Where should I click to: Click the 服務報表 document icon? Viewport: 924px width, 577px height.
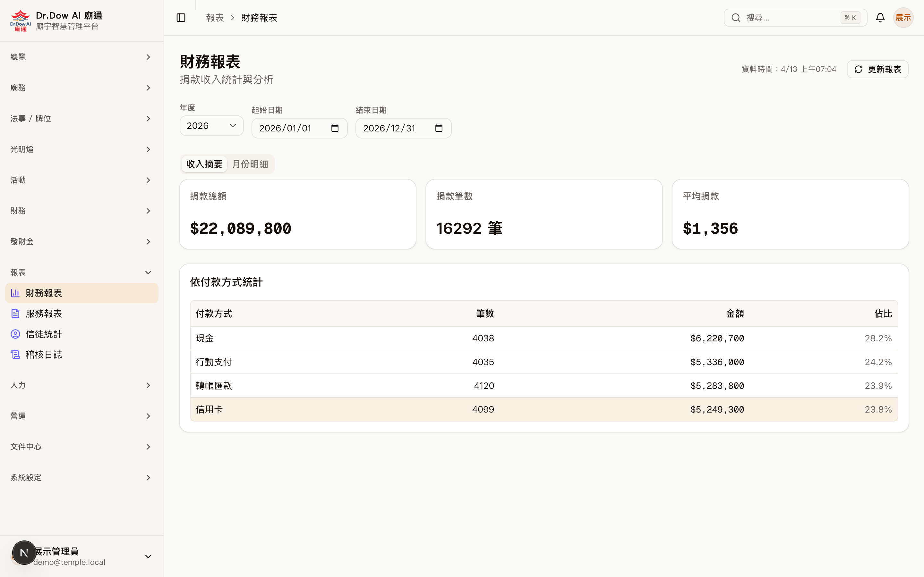click(15, 313)
